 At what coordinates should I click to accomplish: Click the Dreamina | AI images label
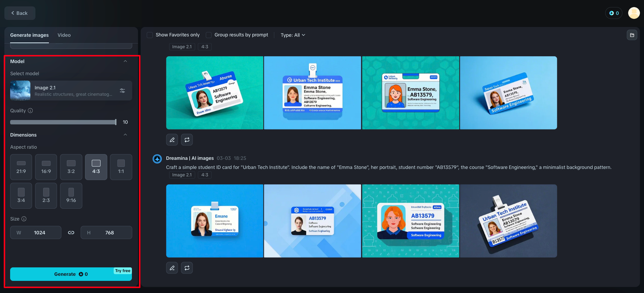190,158
